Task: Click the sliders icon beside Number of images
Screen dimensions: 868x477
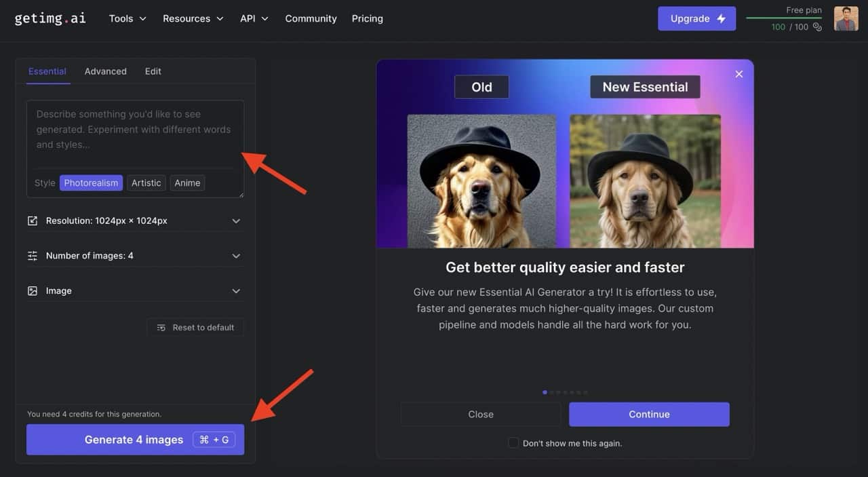Action: [x=32, y=256]
